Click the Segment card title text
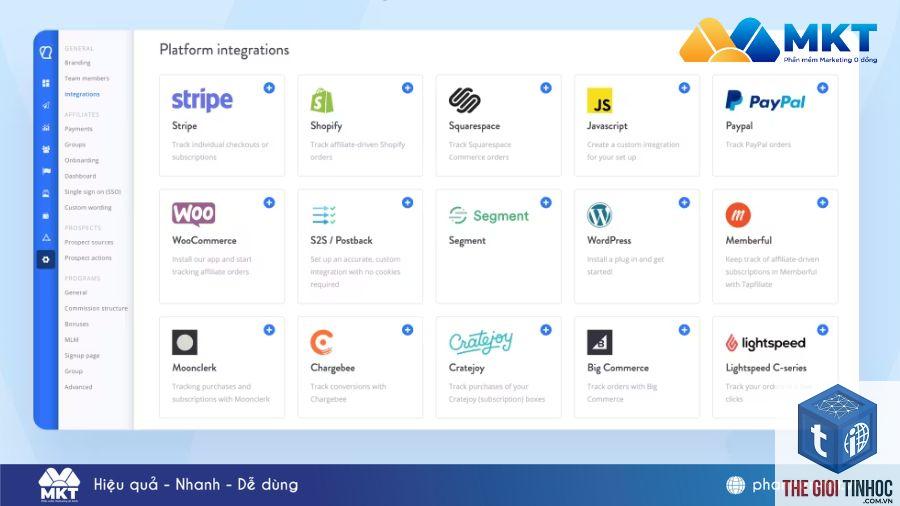Viewport: 900px width, 506px height. 467,240
